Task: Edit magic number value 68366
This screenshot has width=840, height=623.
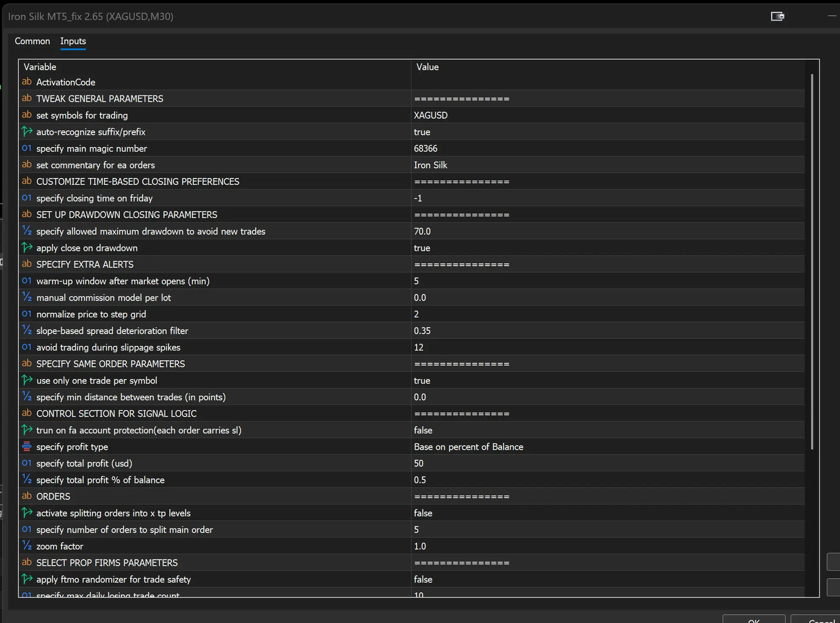Action: click(608, 148)
